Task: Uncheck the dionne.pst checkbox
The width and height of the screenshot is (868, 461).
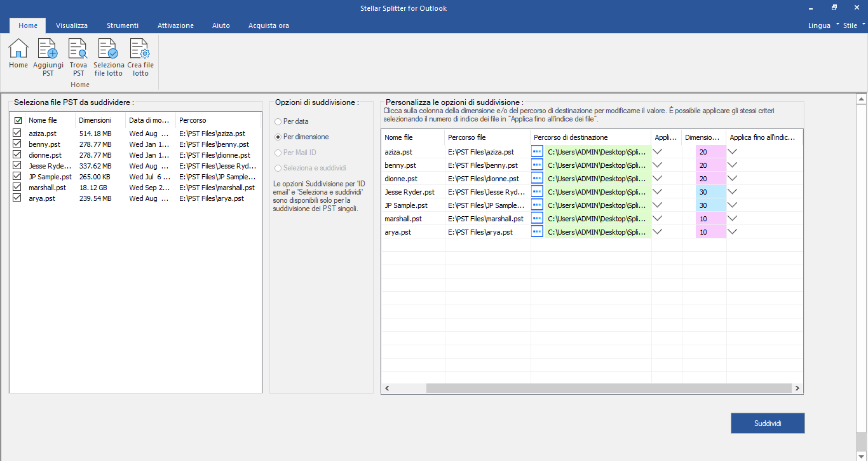Action: pyautogui.click(x=17, y=155)
